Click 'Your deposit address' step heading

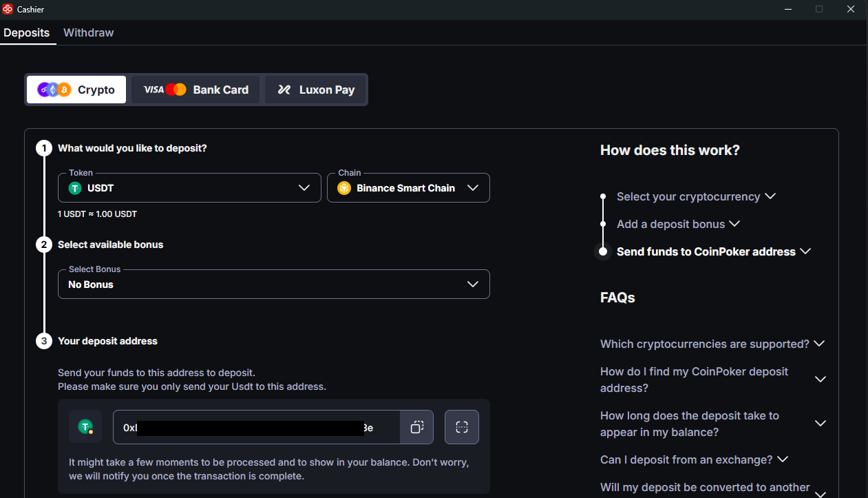point(107,341)
